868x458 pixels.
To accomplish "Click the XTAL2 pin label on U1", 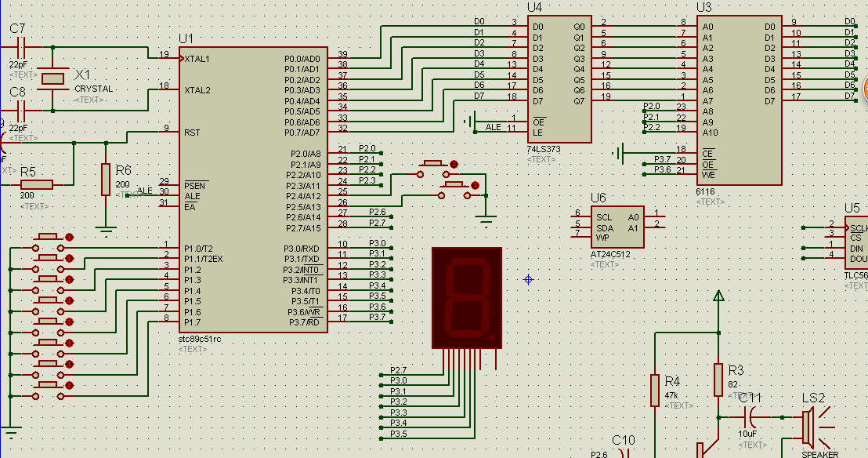I will click(197, 90).
